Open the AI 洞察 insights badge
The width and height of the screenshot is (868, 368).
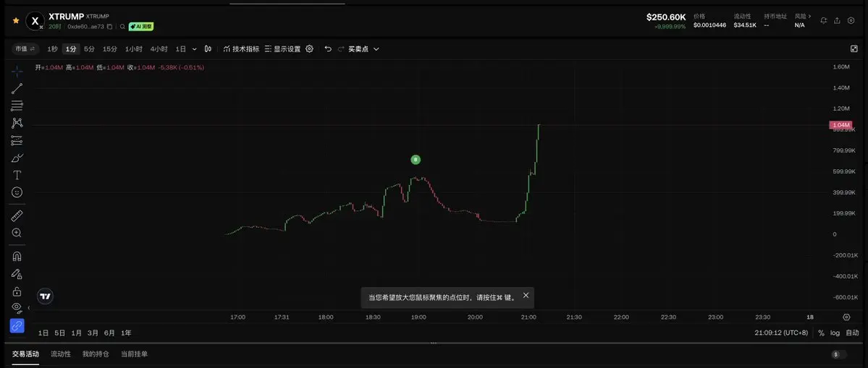[141, 27]
